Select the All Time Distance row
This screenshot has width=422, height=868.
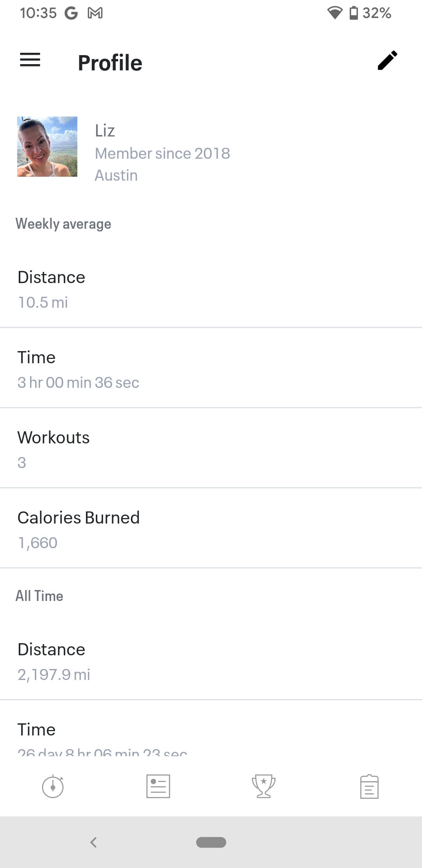coord(211,661)
